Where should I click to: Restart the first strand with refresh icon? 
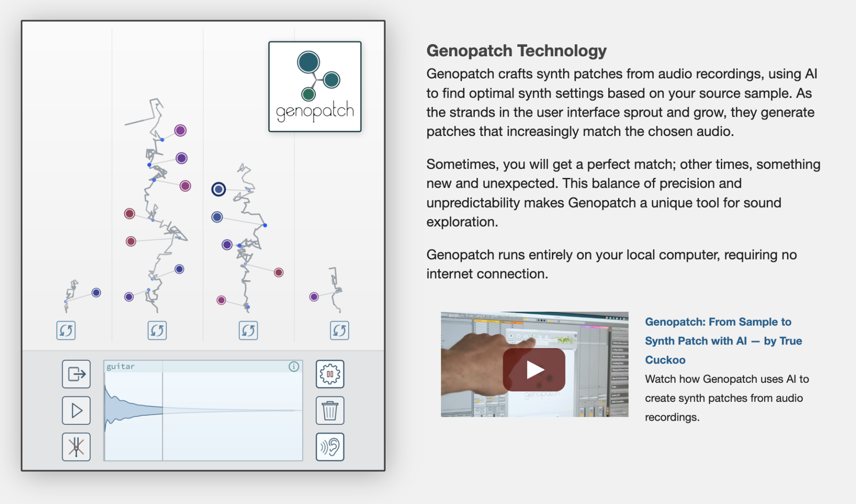(66, 331)
